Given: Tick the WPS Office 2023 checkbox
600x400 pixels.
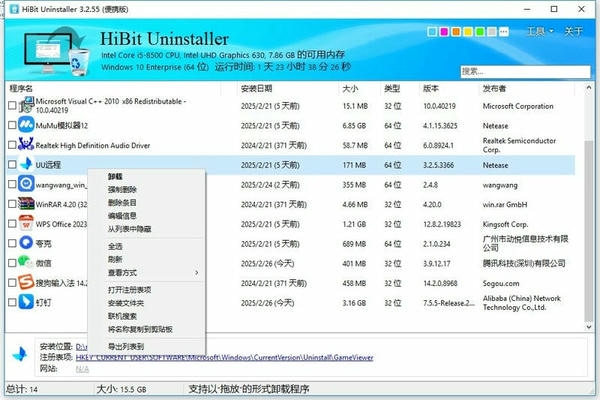Looking at the screenshot, I should tap(12, 223).
